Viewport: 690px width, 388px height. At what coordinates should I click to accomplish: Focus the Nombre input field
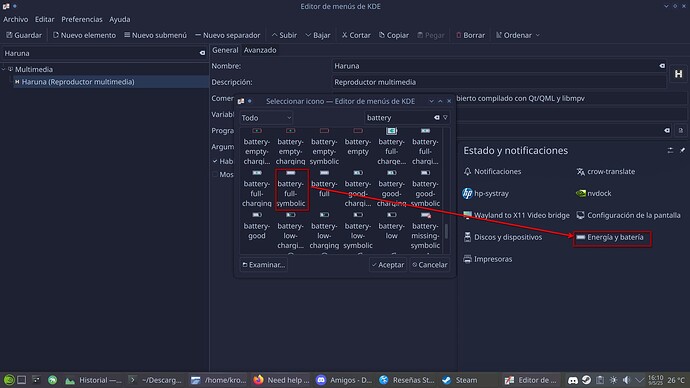click(x=499, y=66)
